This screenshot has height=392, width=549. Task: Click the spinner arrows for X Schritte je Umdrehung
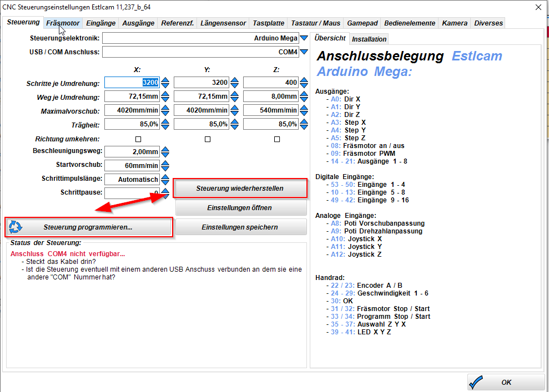pyautogui.click(x=165, y=83)
